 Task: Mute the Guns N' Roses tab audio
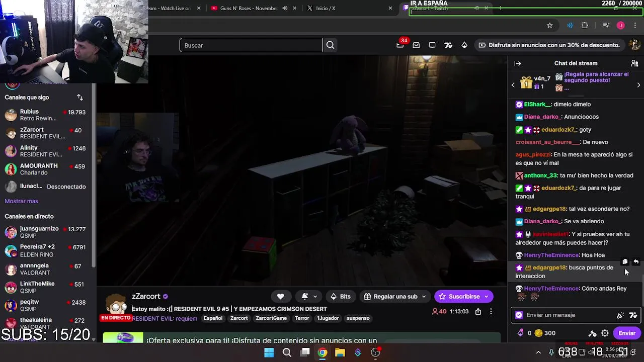coord(285,8)
